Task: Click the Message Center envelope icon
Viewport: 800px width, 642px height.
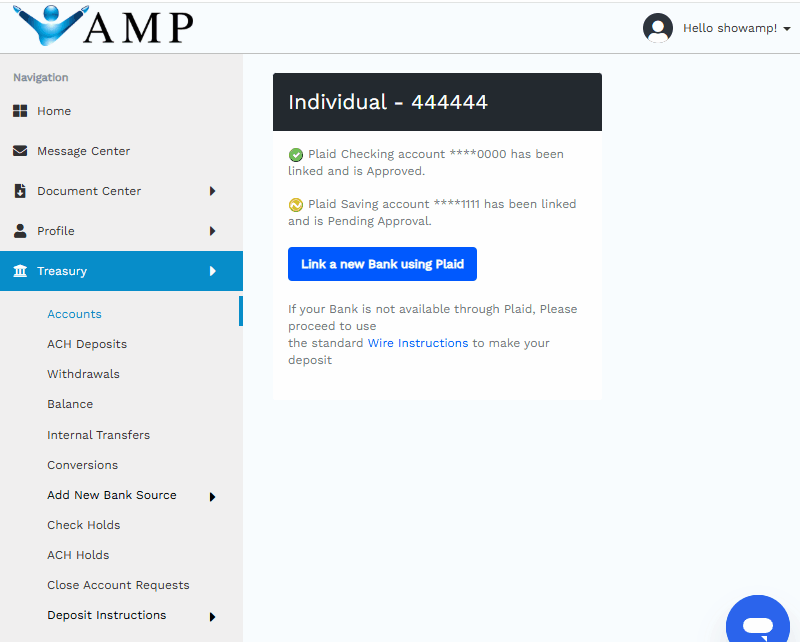Action: [20, 151]
